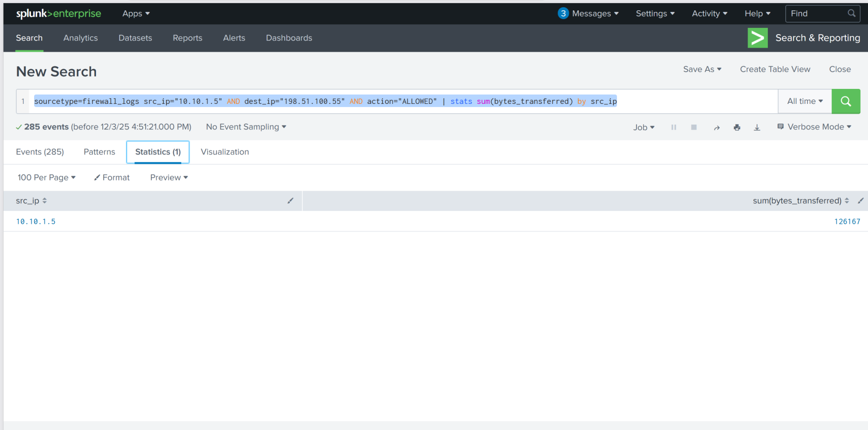Click the 285 events status text
Screen dimensions: 868x430
[x=47, y=127]
